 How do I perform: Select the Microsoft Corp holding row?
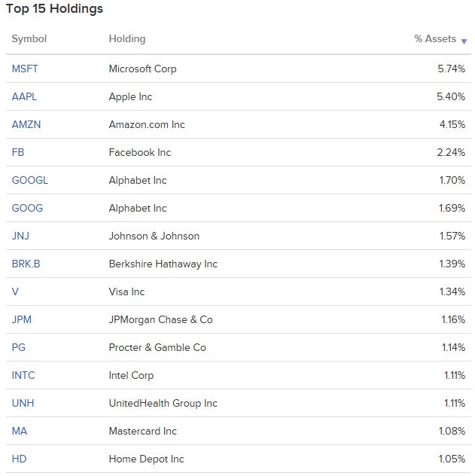point(239,69)
